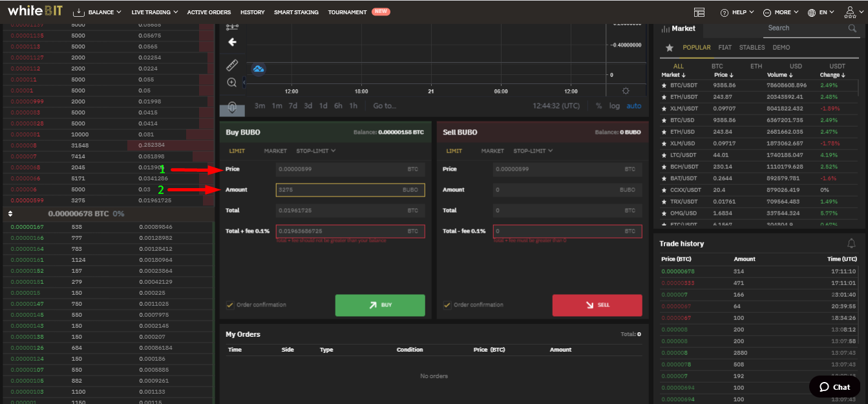
Task: Click the chart measure-spacing tool icon
Action: coord(233,27)
